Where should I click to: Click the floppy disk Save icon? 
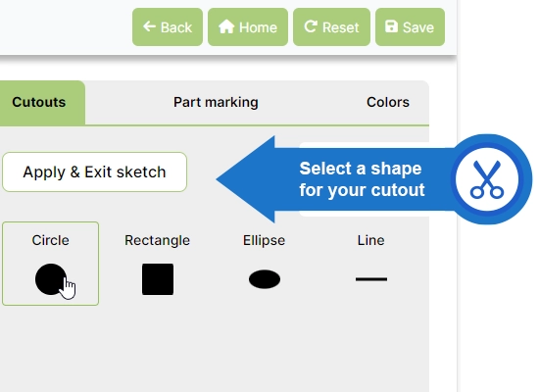point(391,26)
